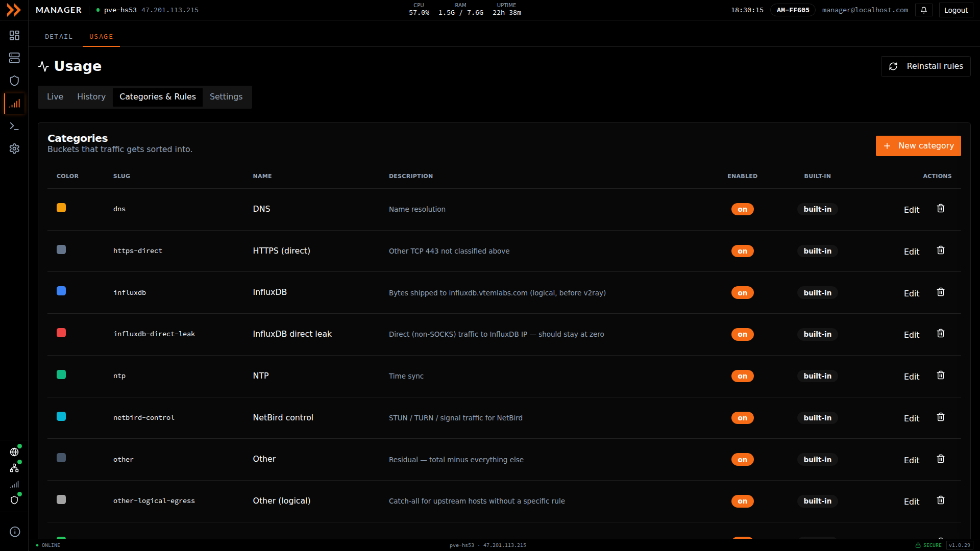This screenshot has height=551, width=980.
Task: Toggle enabled switch for Other (logical)
Action: [x=742, y=501]
